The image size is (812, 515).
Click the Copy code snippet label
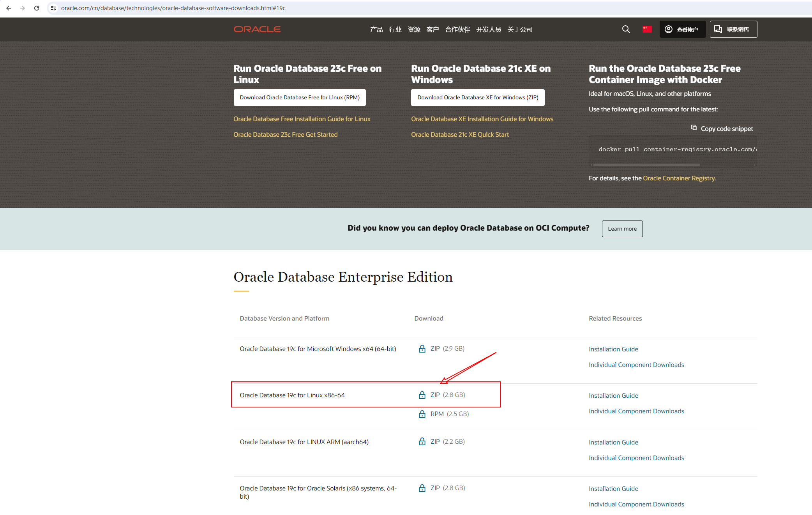point(727,129)
